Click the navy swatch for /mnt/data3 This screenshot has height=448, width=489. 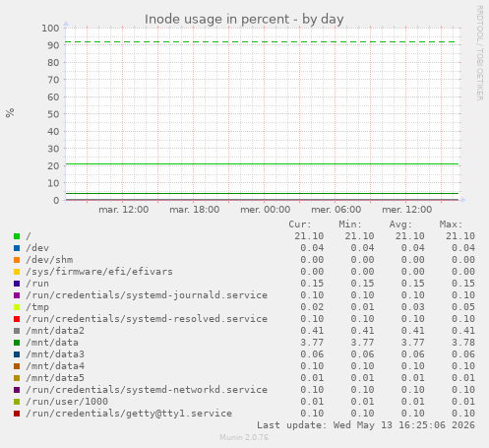[17, 354]
